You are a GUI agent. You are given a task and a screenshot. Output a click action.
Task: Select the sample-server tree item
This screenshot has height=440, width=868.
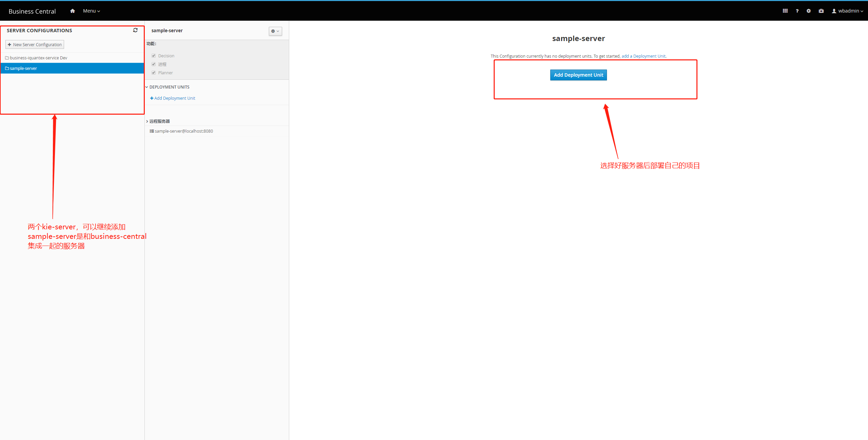pyautogui.click(x=23, y=68)
